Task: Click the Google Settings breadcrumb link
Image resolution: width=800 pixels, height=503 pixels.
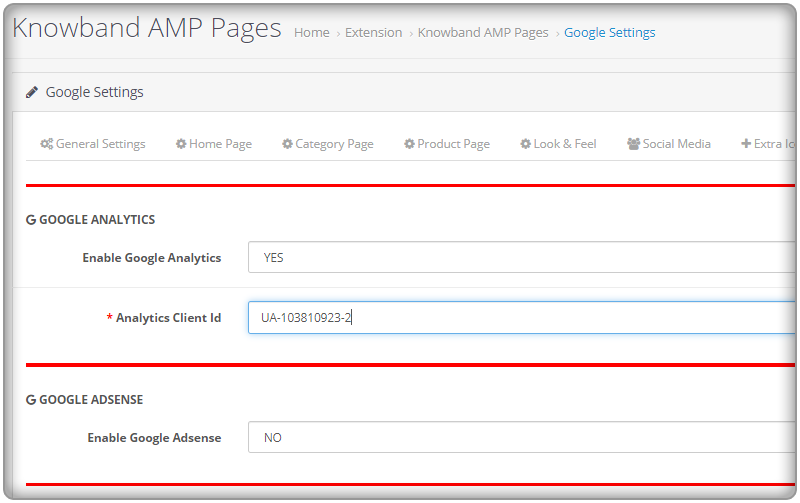Action: coord(610,33)
